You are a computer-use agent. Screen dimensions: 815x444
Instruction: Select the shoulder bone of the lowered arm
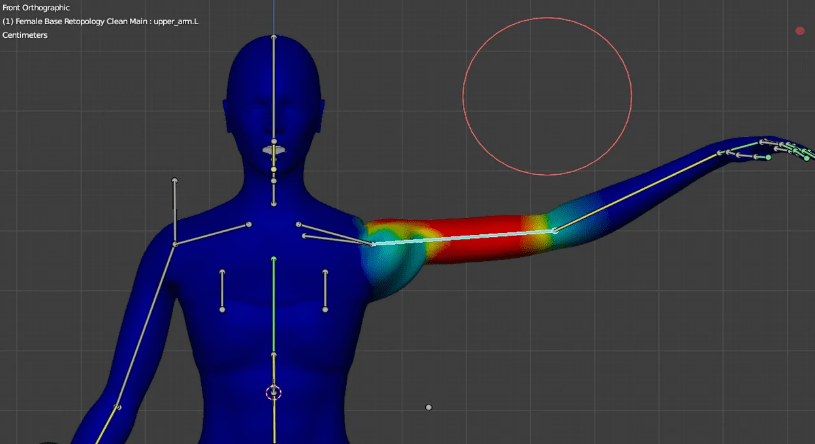[x=212, y=234]
